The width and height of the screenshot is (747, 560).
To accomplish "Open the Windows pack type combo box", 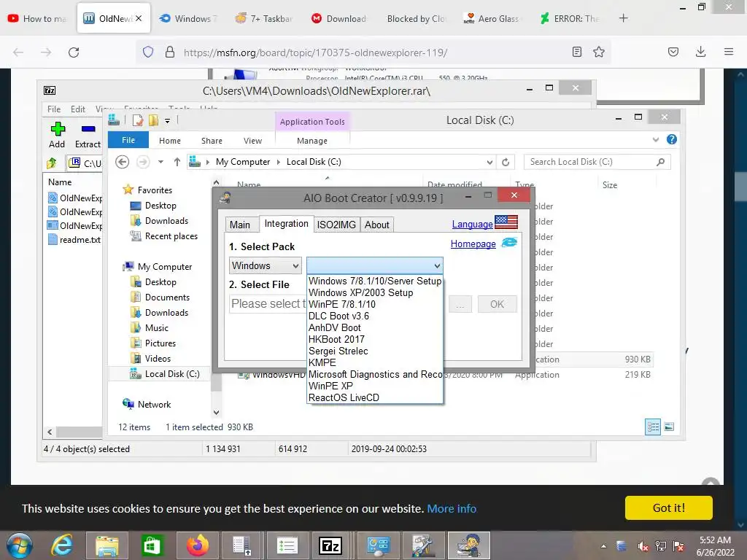I will [266, 265].
